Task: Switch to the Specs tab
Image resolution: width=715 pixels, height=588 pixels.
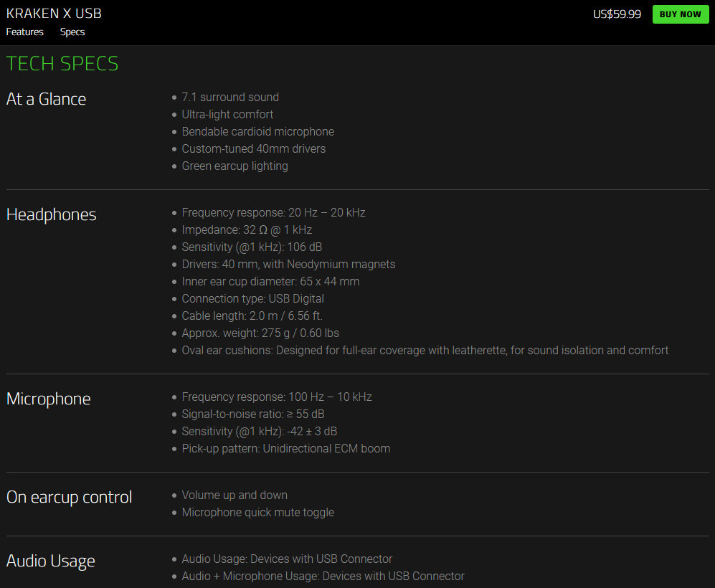Action: 72,32
